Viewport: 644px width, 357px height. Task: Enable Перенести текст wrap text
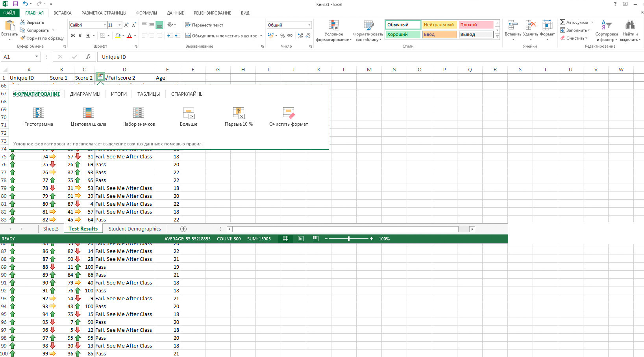[204, 25]
